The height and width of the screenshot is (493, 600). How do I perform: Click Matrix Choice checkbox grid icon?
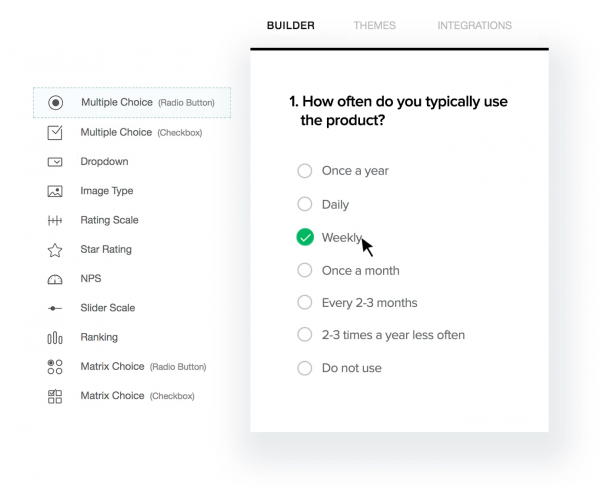pos(56,396)
